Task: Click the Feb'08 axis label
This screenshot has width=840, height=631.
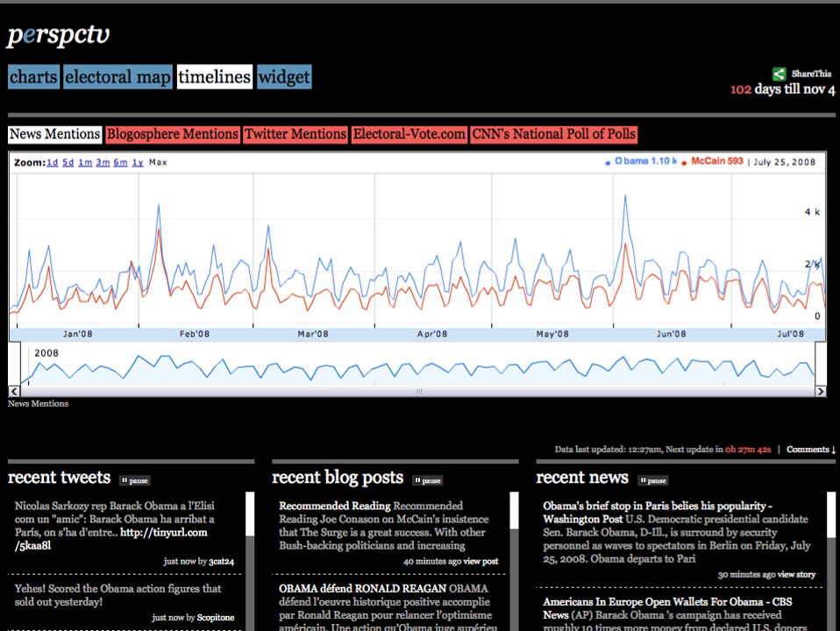Action: 195,334
